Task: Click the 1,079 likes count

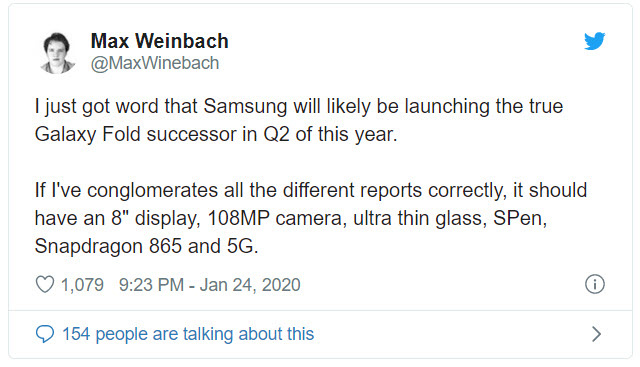Action: pos(82,285)
